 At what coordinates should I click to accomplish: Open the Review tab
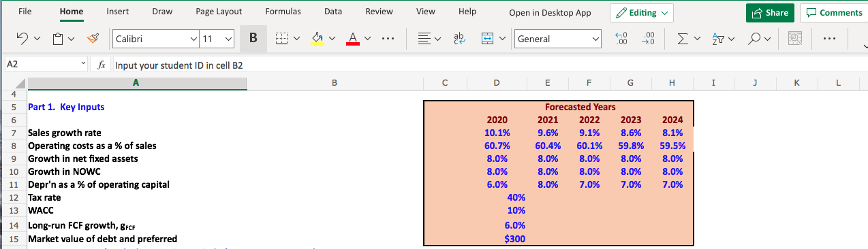[x=379, y=12]
